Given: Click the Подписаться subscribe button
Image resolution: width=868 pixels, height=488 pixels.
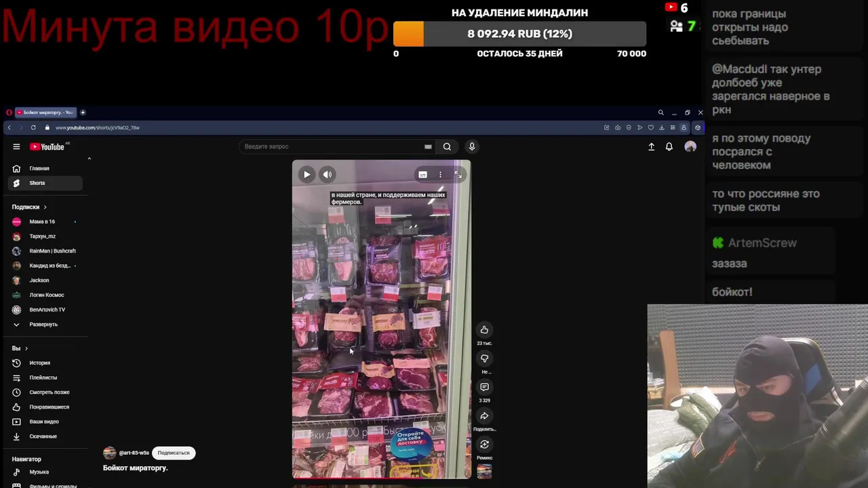Looking at the screenshot, I should (174, 453).
